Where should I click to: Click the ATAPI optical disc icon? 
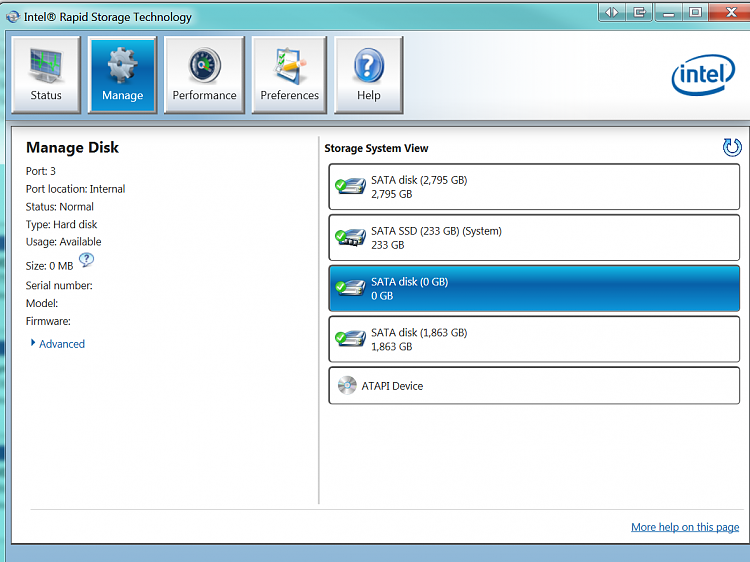347,386
